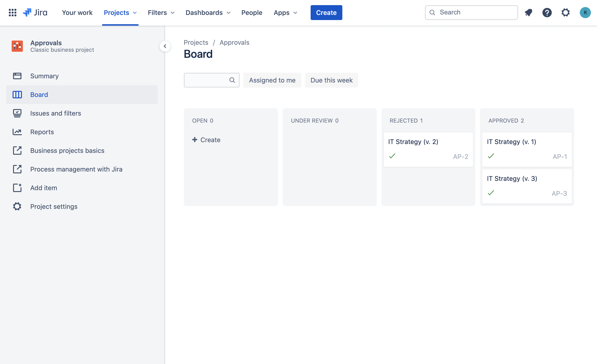Open the user profile avatar
597x364 pixels.
[585, 13]
